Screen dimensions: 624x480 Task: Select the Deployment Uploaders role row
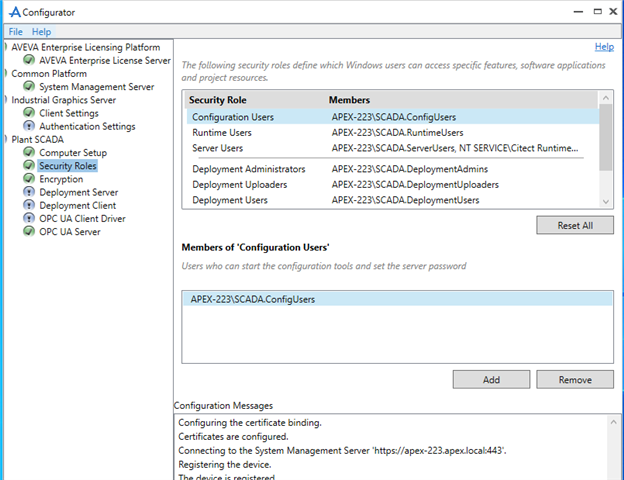point(392,184)
